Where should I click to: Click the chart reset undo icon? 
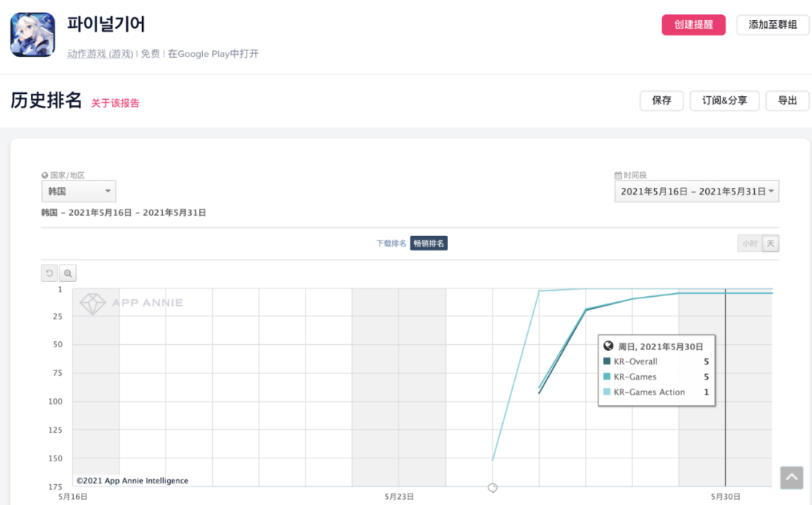pos(50,274)
